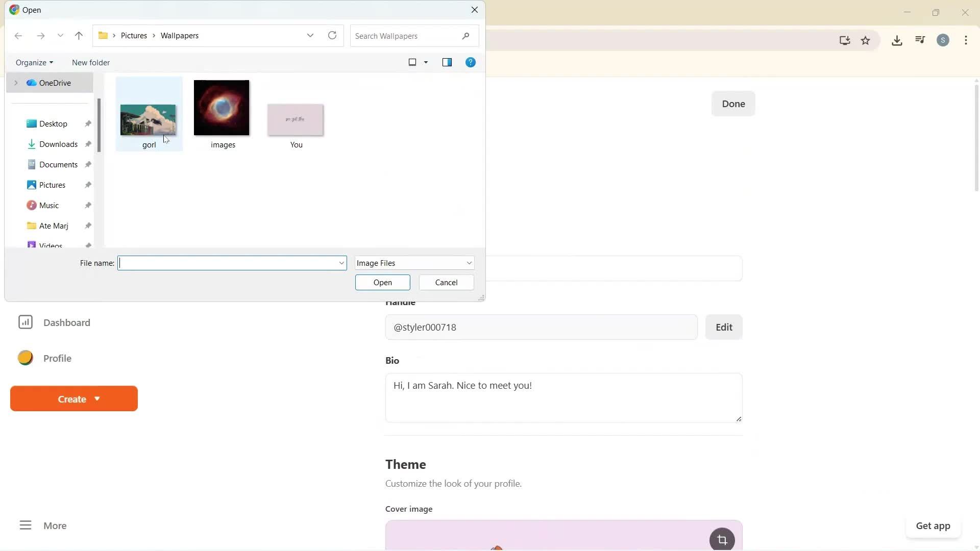Viewport: 980px width, 551px height.
Task: Click the browser profile avatar labeled S
Action: [943, 40]
